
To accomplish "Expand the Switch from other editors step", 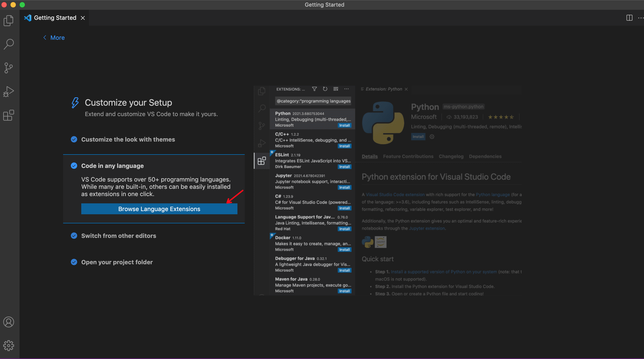I will (x=118, y=236).
